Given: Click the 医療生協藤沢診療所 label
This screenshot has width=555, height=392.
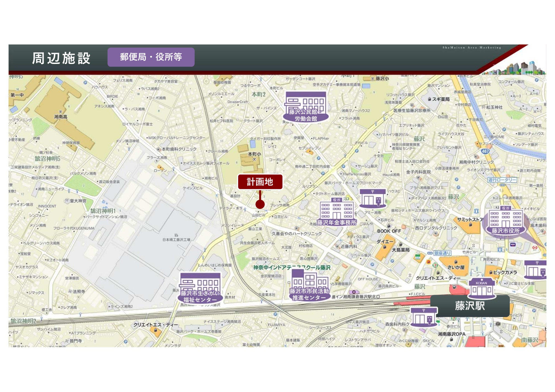Looking at the screenshot, I should pos(412,110).
